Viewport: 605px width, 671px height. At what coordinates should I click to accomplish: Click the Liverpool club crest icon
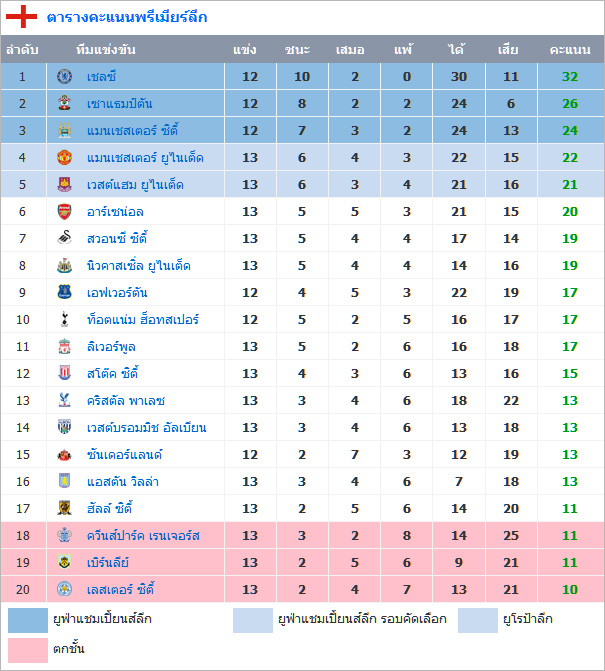coord(65,347)
